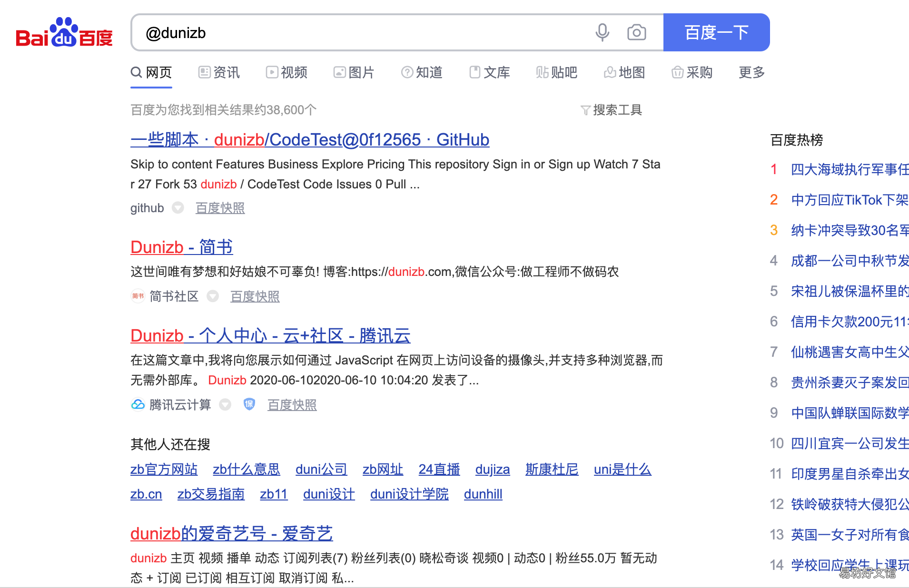Open hot topic 1 四大海域执行军事任

[x=850, y=169]
